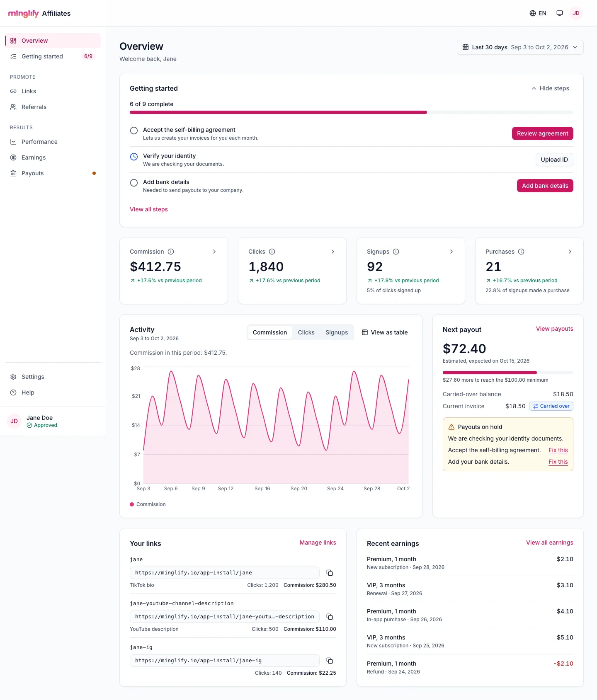Screen dimensions: 597x700
Task: Switch the Activity chart to Signups
Action: coord(337,332)
